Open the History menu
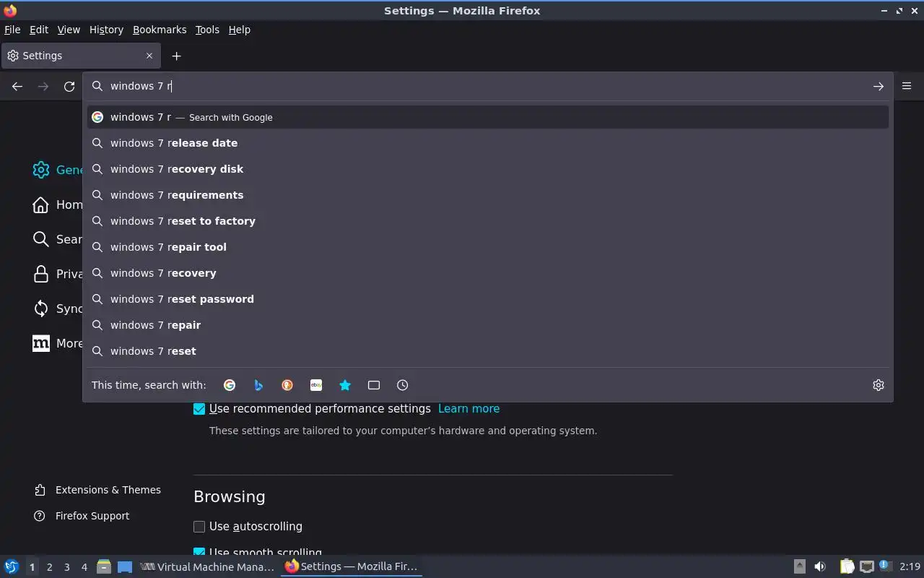The image size is (924, 578). pos(106,30)
